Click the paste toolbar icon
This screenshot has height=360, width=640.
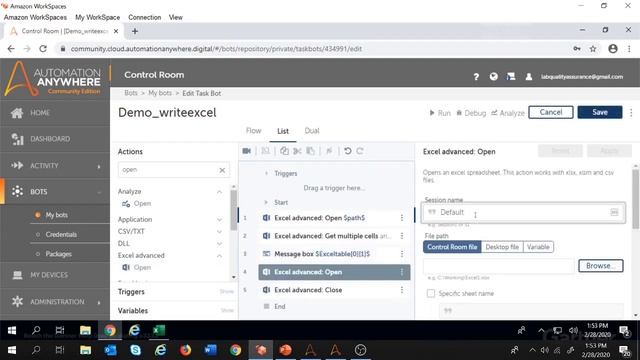click(x=310, y=151)
